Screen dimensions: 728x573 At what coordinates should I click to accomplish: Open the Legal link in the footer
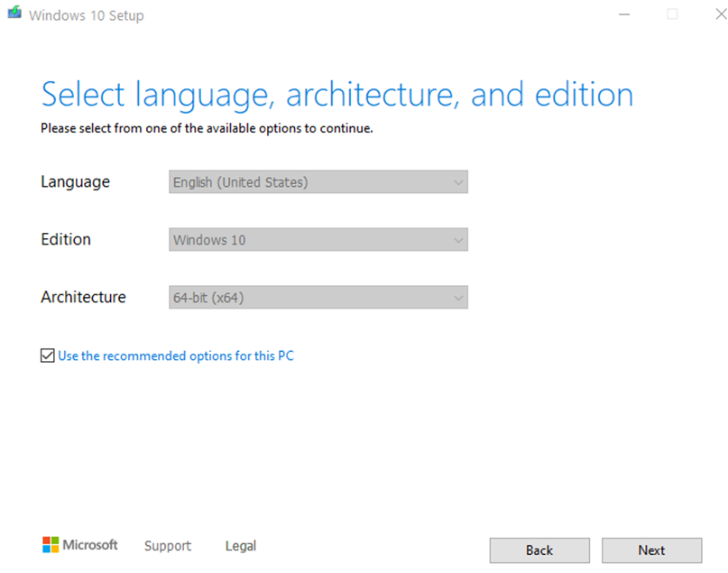pos(241,546)
